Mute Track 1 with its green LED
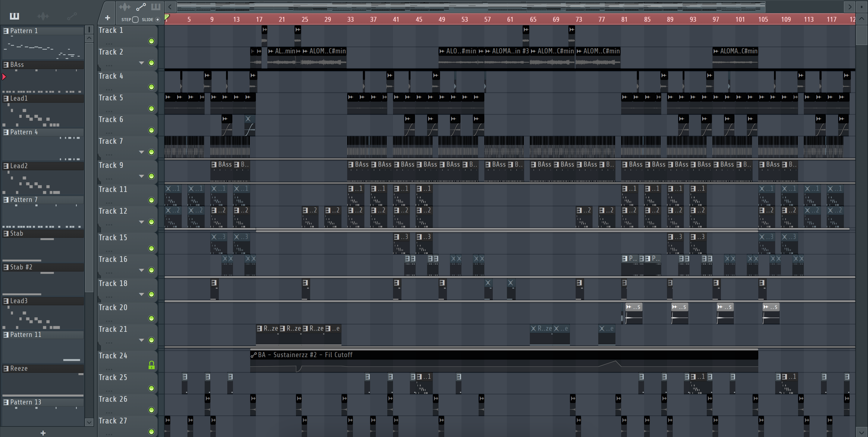The height and width of the screenshot is (437, 868). 152,41
